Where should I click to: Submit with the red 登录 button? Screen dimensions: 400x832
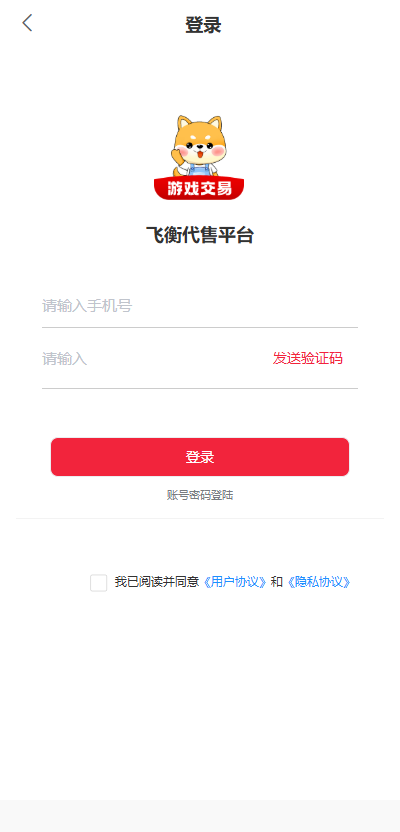pos(200,457)
